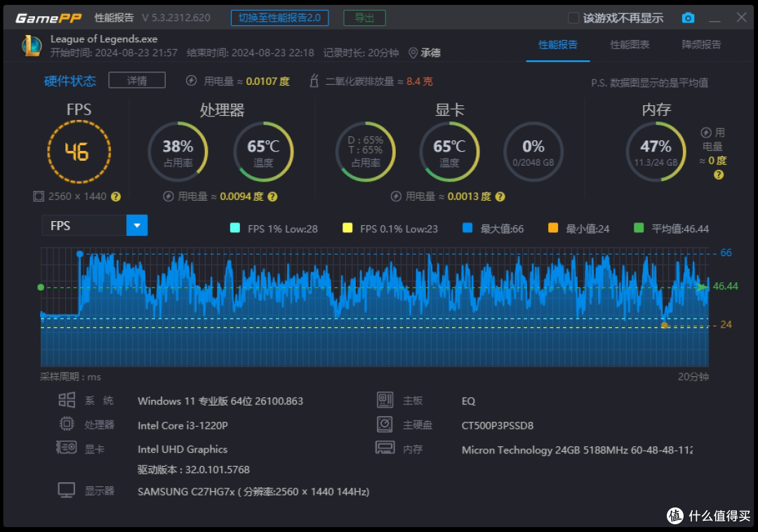
Task: Click the CT500P3PSSD8 disk text
Action: [x=498, y=425]
